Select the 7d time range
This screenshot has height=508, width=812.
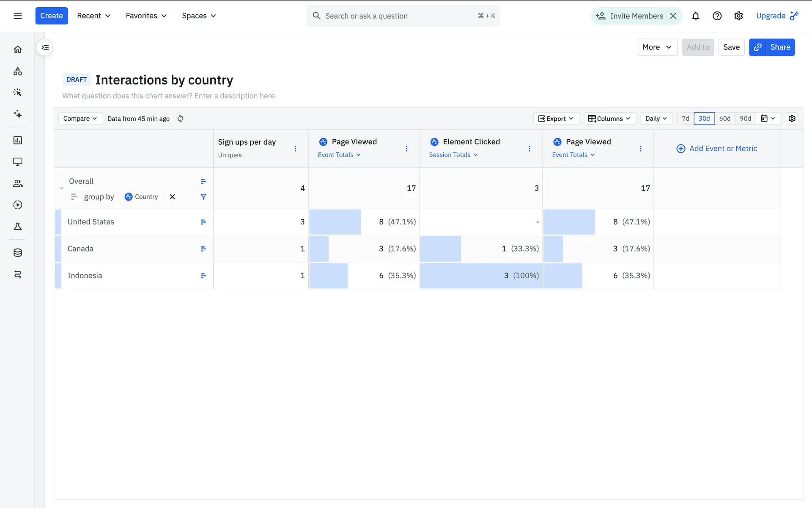click(685, 119)
